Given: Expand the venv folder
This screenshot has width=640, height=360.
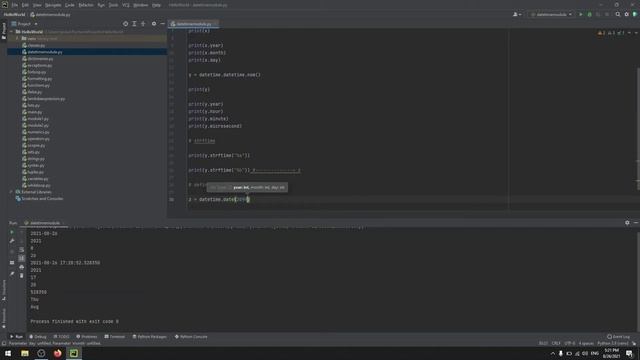Looking at the screenshot, I should (18, 38).
